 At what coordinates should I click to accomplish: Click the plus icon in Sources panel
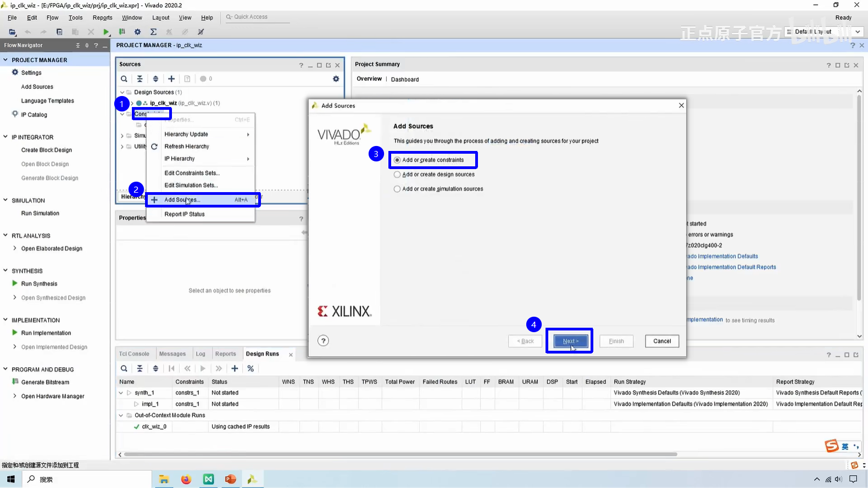click(x=171, y=79)
